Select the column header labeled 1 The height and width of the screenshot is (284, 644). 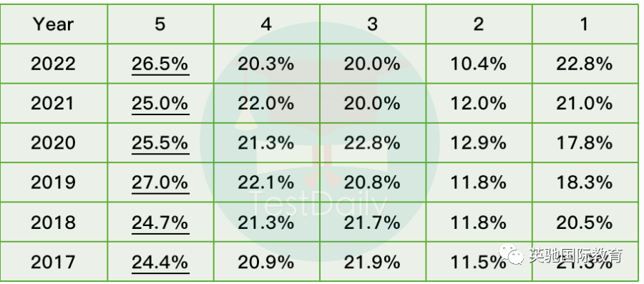pos(585,24)
